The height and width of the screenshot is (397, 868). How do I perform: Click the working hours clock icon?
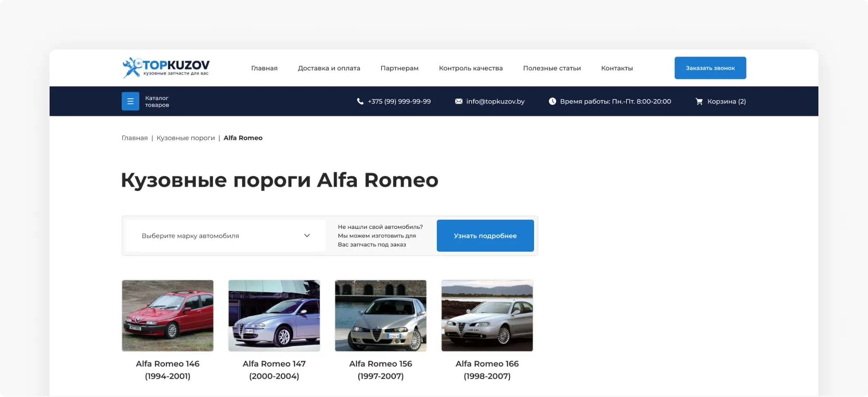coord(552,101)
